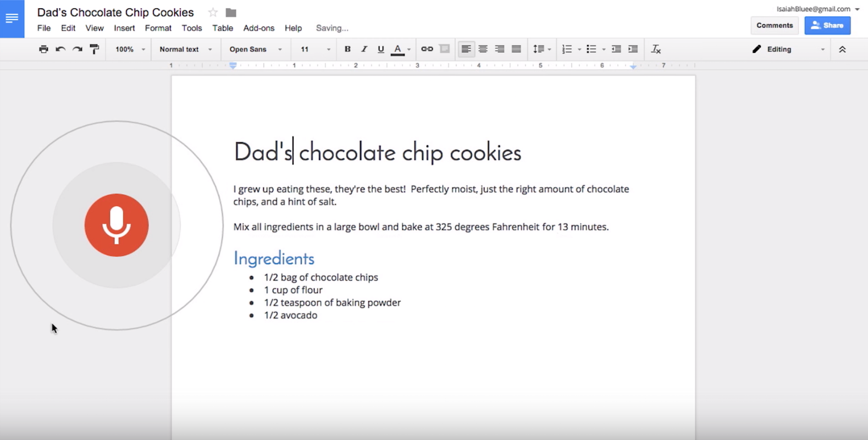Click the clear formatting icon

tap(656, 50)
